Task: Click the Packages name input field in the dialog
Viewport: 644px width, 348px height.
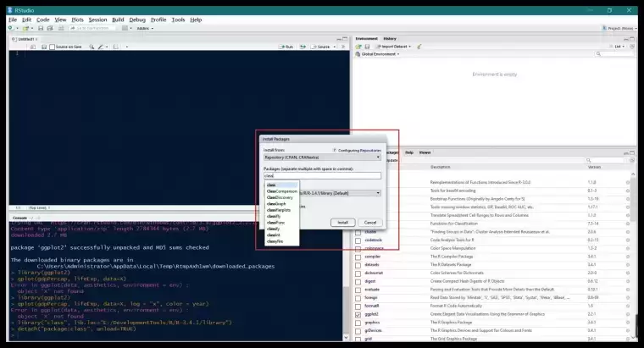Action: point(322,175)
